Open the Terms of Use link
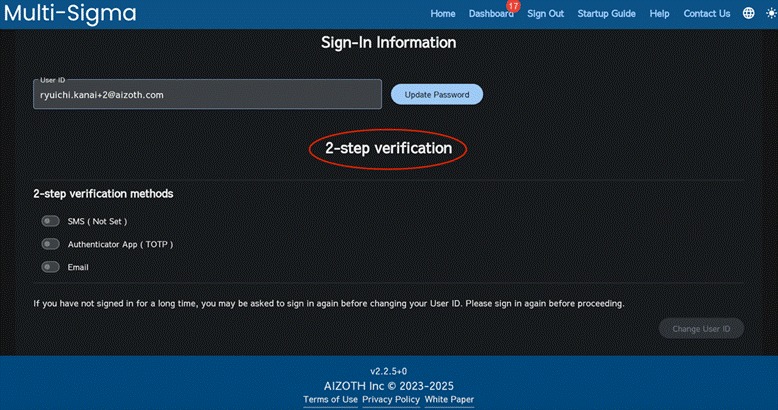 tap(330, 399)
